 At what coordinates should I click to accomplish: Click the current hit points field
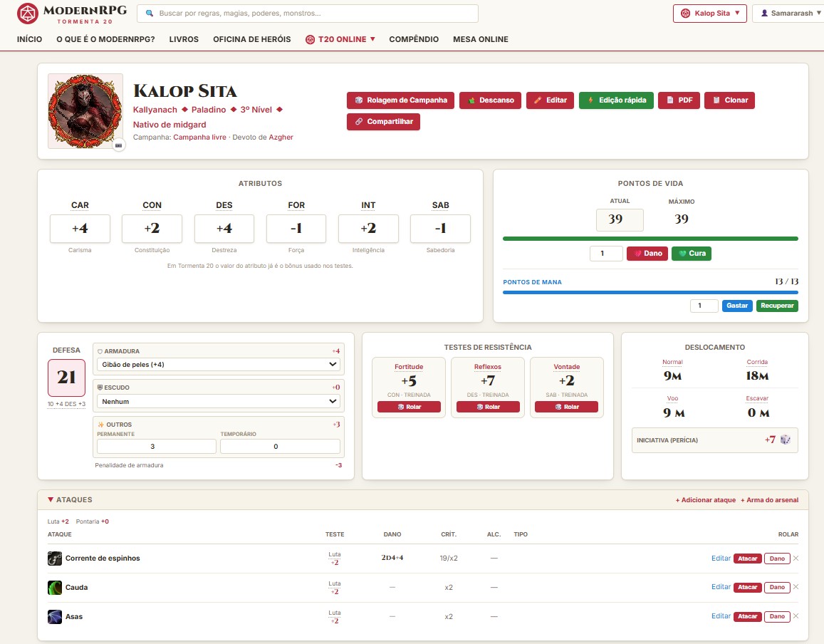pos(620,219)
